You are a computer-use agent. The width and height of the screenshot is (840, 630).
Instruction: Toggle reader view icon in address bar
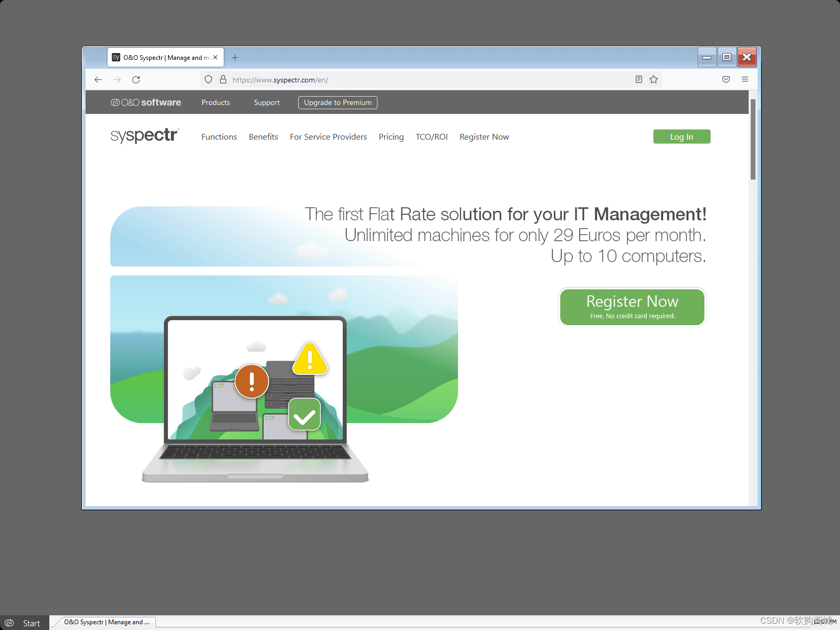(639, 79)
